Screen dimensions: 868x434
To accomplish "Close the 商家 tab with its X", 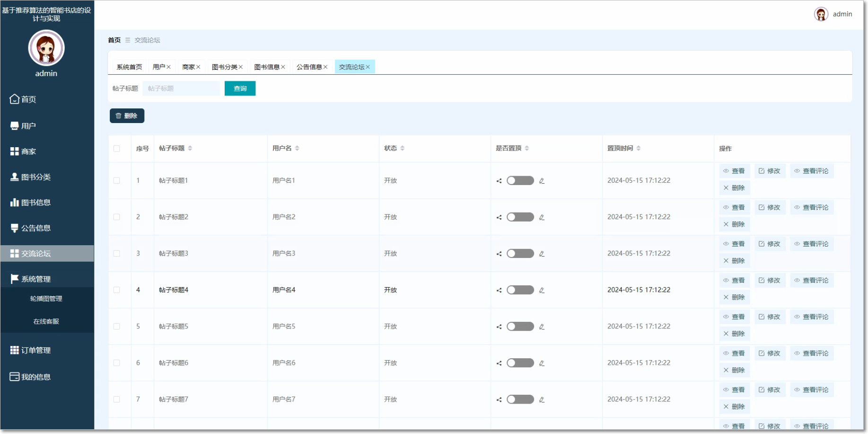I will click(x=198, y=67).
